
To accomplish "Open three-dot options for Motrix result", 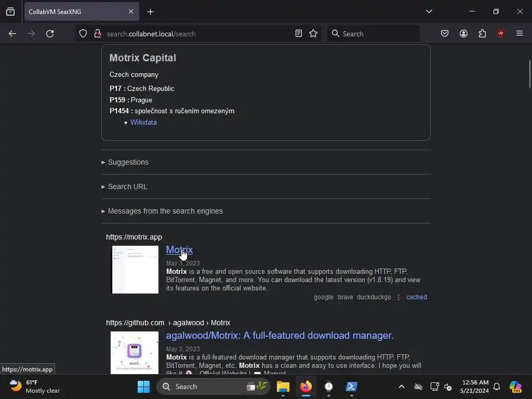I will click(398, 297).
